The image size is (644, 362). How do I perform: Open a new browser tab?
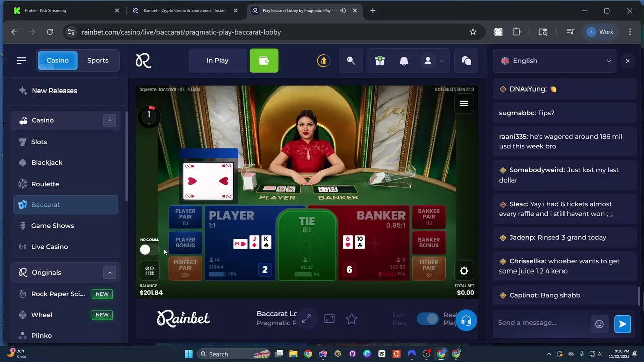pyautogui.click(x=373, y=10)
